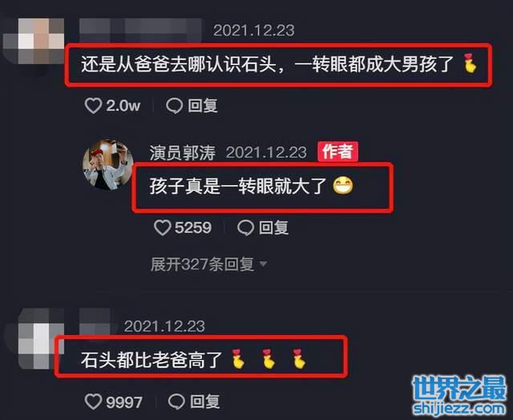Select comment text 孩子真是一转眼就大了

[x=238, y=186]
